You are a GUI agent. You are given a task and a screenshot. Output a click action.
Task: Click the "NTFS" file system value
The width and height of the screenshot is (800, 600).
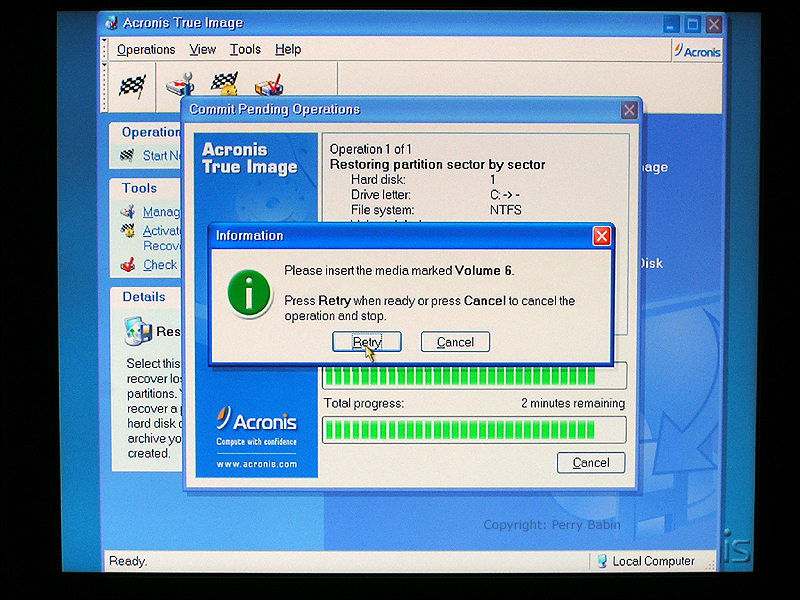click(506, 210)
